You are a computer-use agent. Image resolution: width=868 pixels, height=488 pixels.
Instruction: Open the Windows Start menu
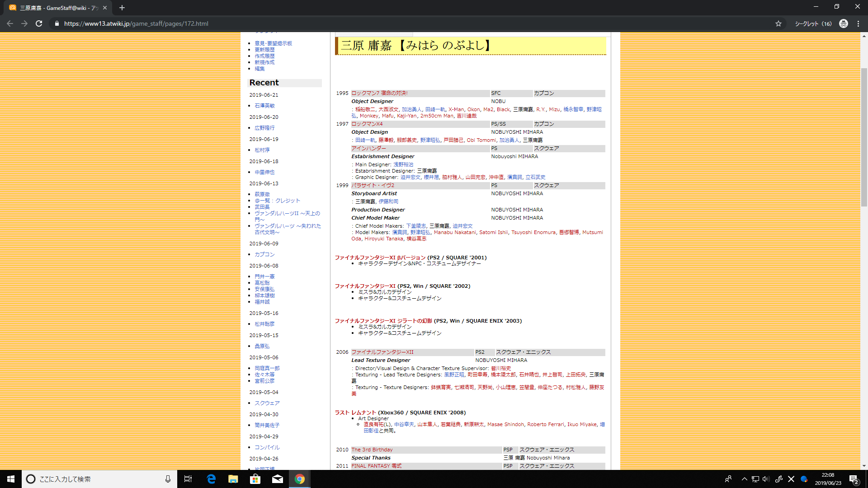(11, 479)
